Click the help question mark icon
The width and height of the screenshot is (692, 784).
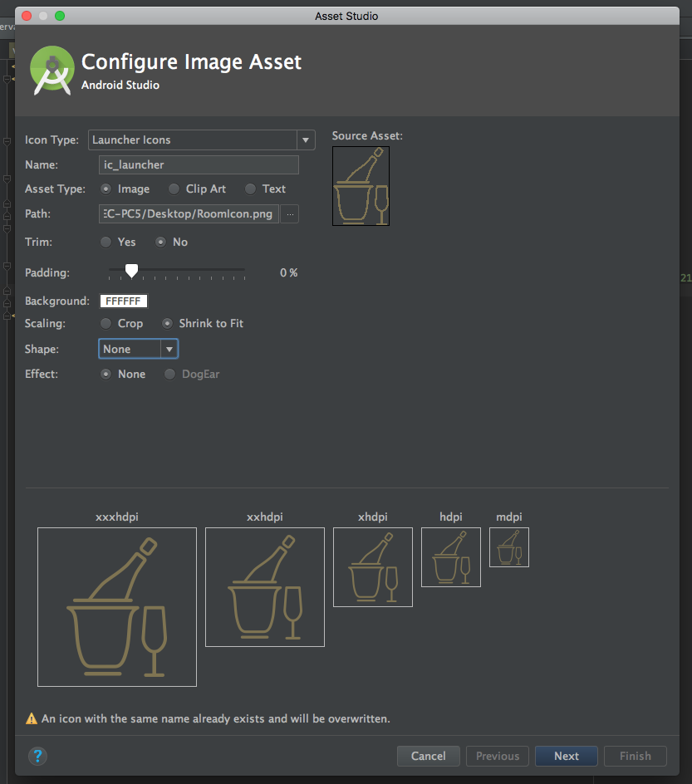(38, 756)
